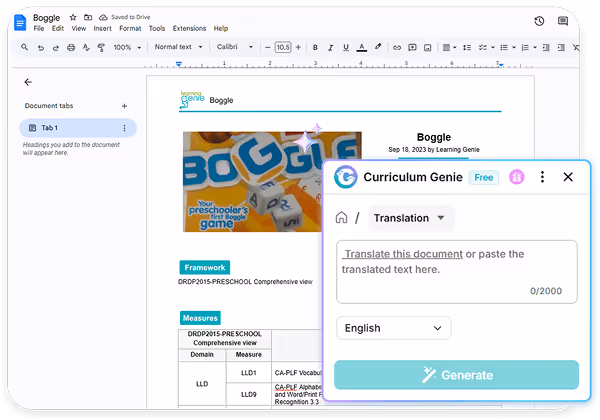Toggle underline formatting

click(346, 47)
